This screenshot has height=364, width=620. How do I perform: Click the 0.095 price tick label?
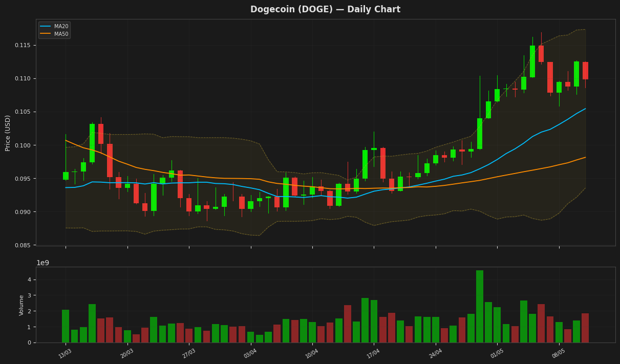[23, 179]
